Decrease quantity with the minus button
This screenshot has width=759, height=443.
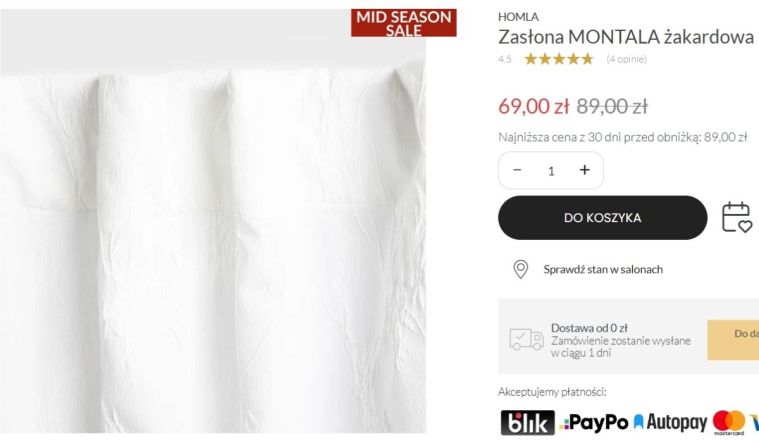517,170
